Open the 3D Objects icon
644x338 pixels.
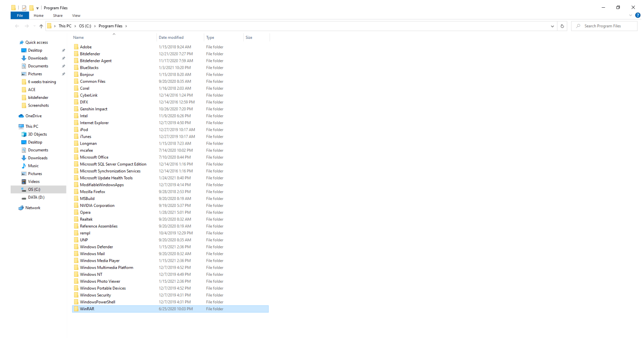(x=24, y=134)
